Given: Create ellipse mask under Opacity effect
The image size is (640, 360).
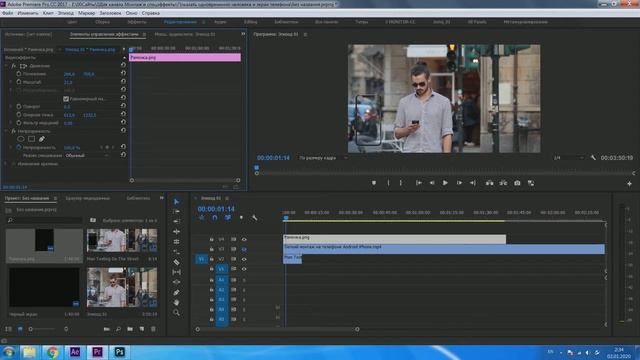Looking at the screenshot, I should [x=21, y=139].
